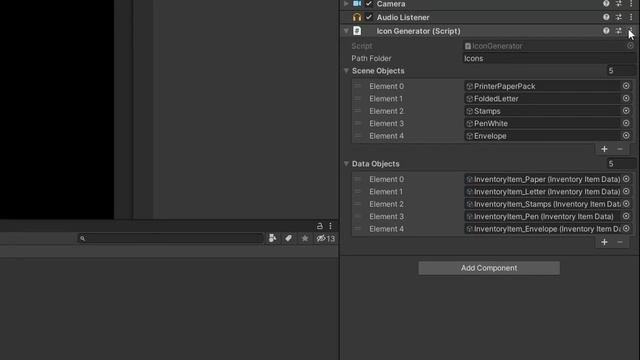The width and height of the screenshot is (640, 360).
Task: Grab the reorder handle of Stamps' Element 2
Action: click(358, 111)
